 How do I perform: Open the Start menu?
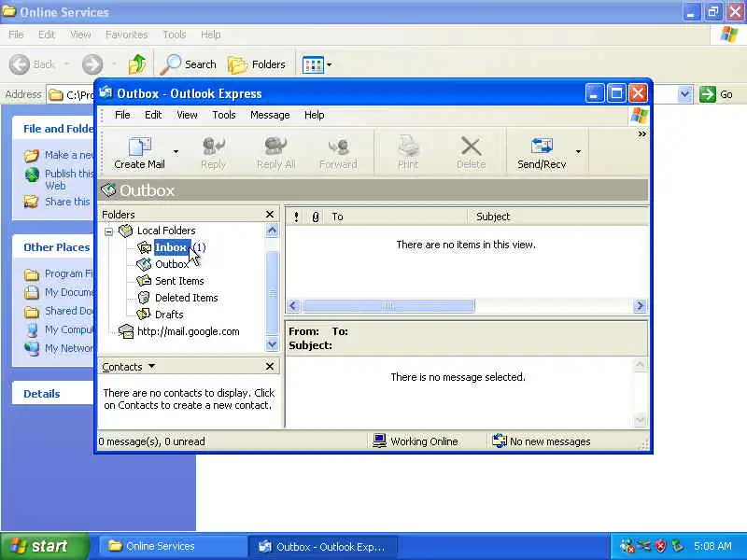click(45, 546)
